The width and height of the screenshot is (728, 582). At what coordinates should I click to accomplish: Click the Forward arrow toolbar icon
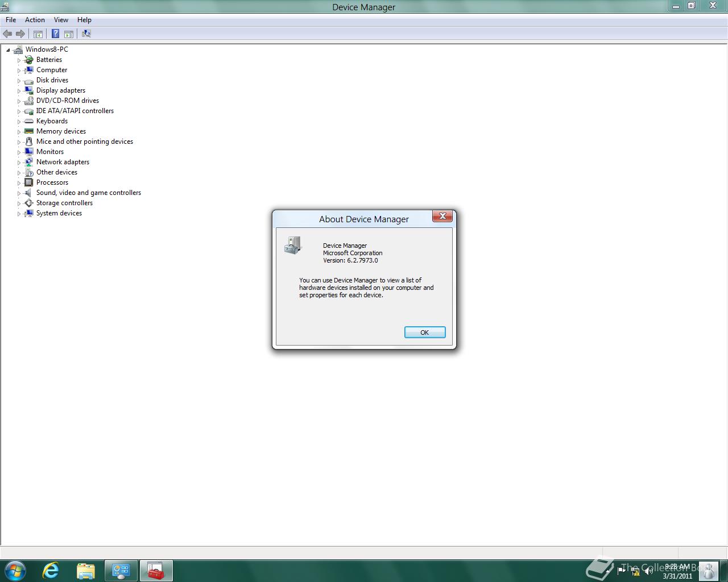coord(20,34)
